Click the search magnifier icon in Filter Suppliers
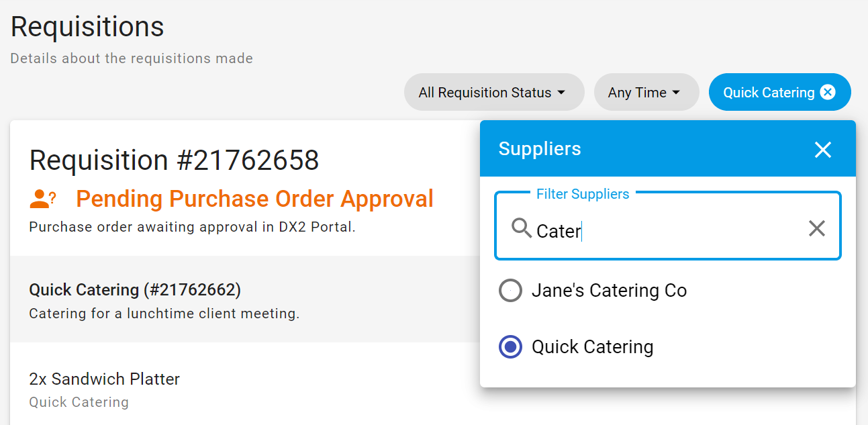Screen dimensions: 868x425 521,228
